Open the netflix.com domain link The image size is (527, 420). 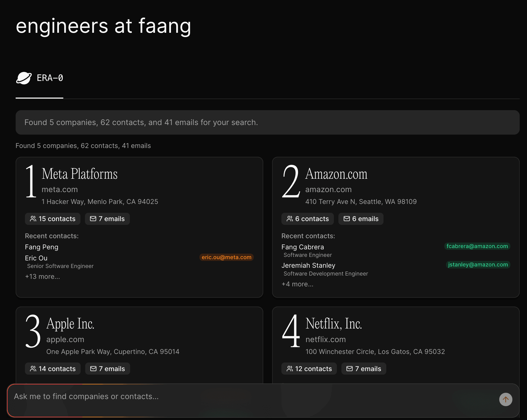326,339
